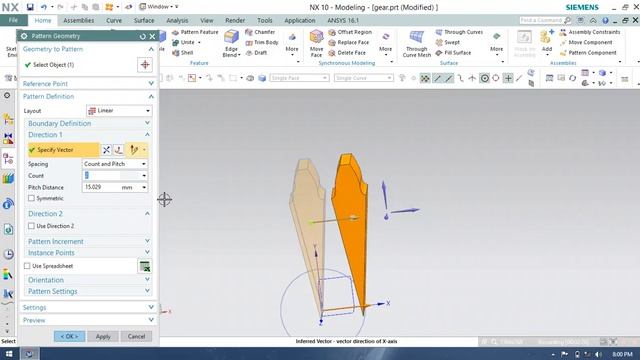Open the Move Face tool
This screenshot has width=640, height=360.
pos(316,43)
